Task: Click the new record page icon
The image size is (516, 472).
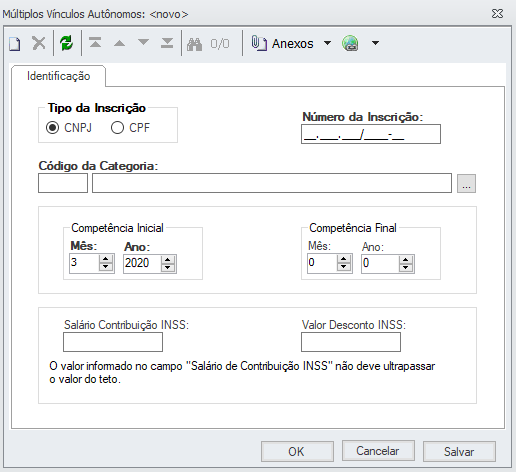Action: (x=15, y=44)
